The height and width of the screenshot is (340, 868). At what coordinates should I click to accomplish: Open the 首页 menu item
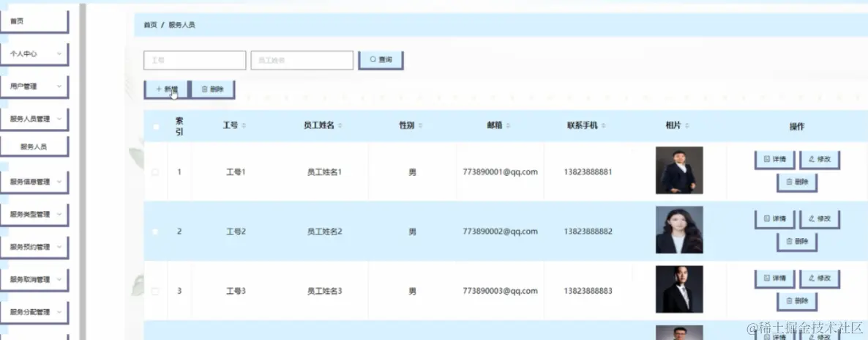tap(34, 21)
